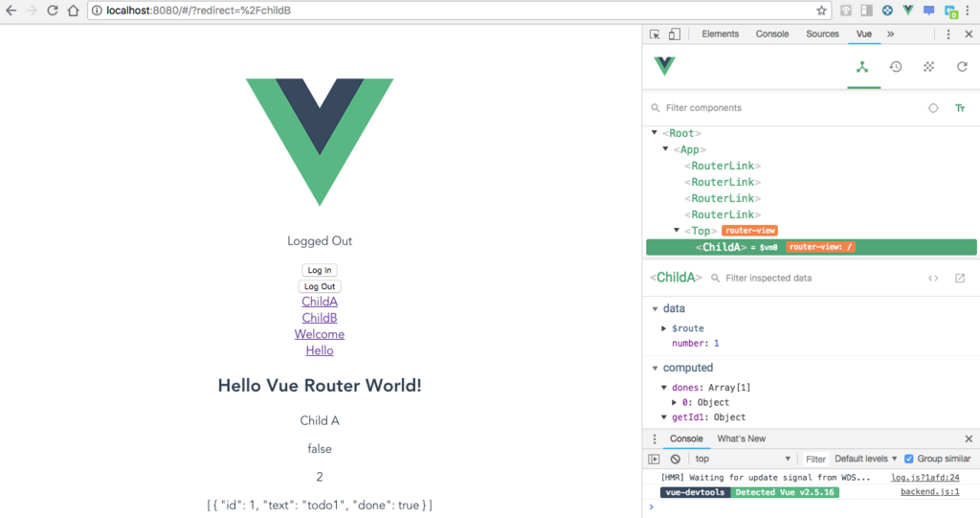Collapse the getId1 Object entry
Image resolution: width=980 pixels, height=518 pixels.
[x=664, y=417]
